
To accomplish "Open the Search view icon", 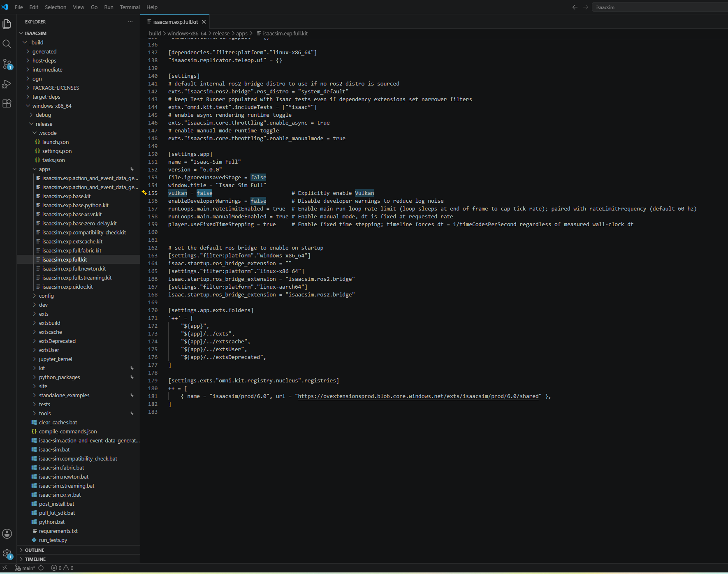I will pos(7,44).
